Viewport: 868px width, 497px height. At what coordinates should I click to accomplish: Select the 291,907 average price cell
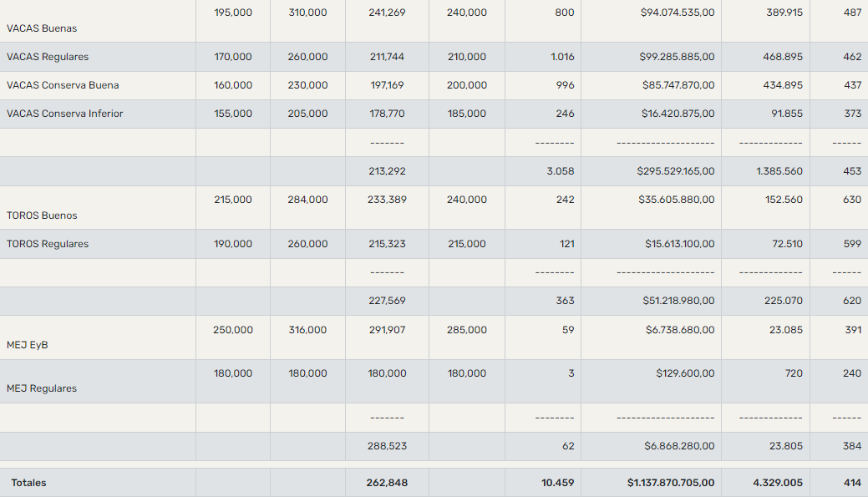tap(387, 330)
